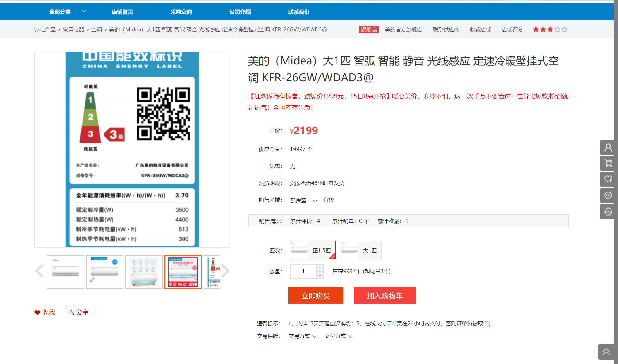Expand the 全部分类 dropdown

coord(68,12)
